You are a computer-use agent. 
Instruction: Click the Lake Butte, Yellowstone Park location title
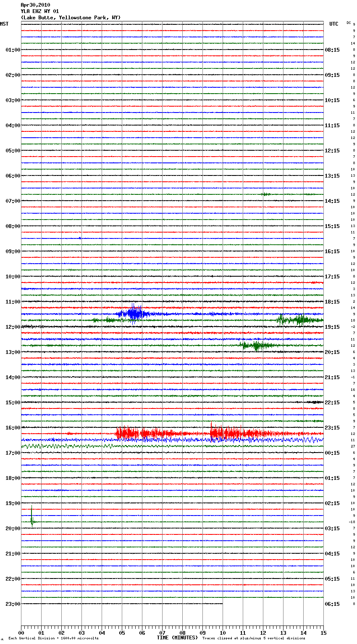pyautogui.click(x=71, y=18)
